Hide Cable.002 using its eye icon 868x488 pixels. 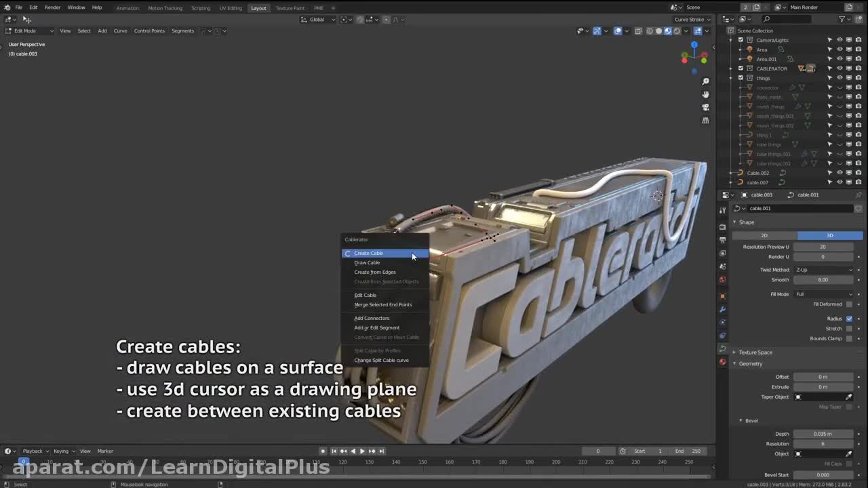pyautogui.click(x=840, y=173)
